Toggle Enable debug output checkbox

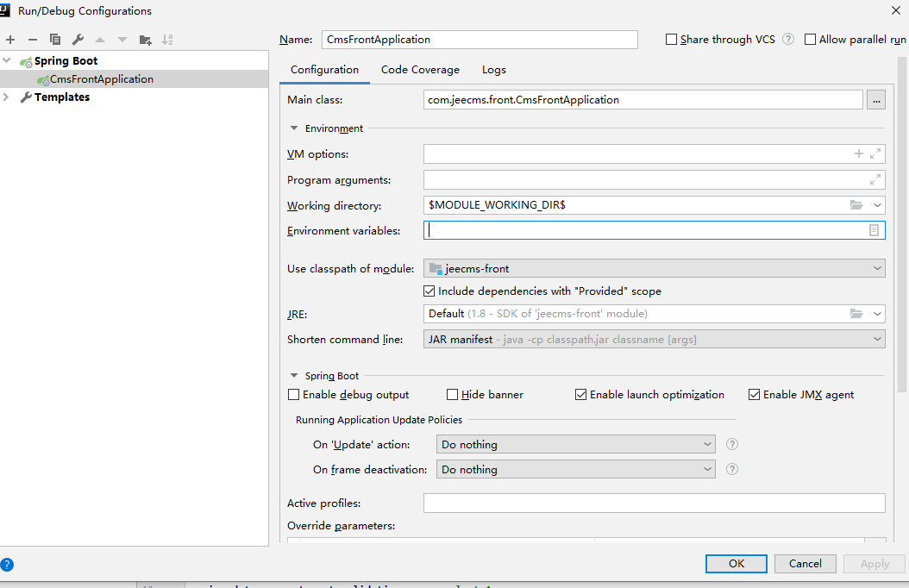pyautogui.click(x=294, y=395)
